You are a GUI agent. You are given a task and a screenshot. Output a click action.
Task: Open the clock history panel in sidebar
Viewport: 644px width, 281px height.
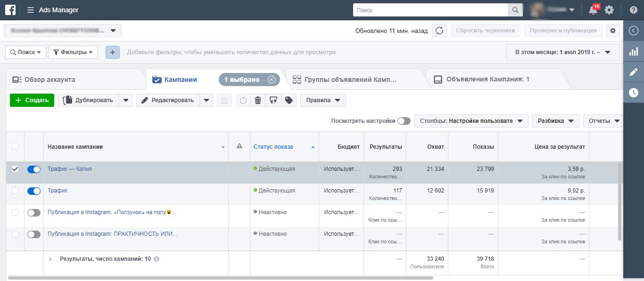[633, 93]
